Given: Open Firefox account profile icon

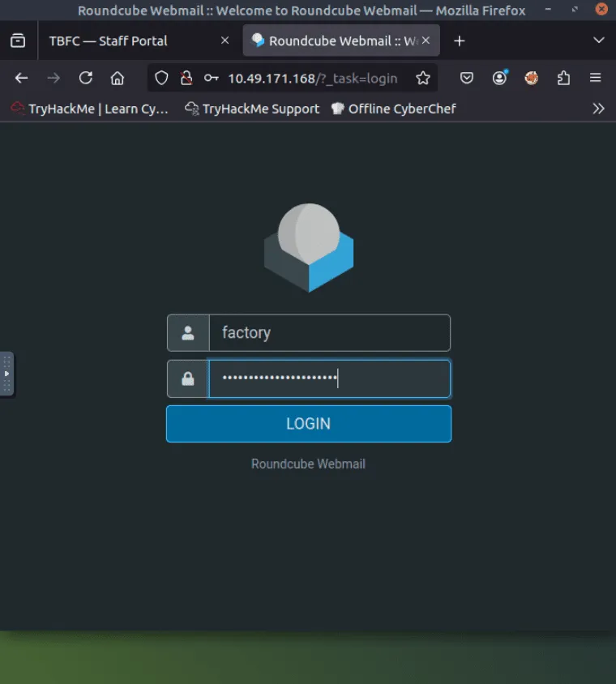Looking at the screenshot, I should (x=499, y=78).
